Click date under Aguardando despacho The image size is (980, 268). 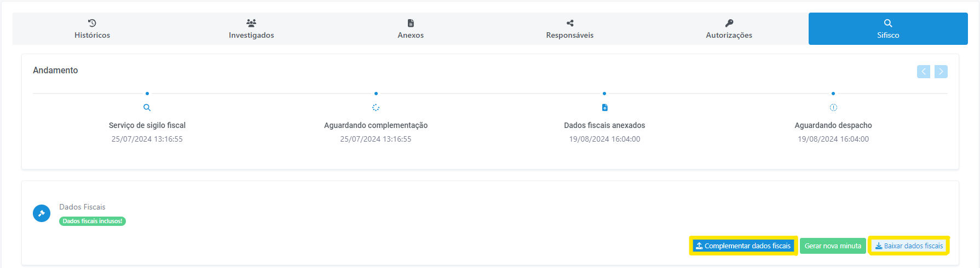click(x=833, y=139)
